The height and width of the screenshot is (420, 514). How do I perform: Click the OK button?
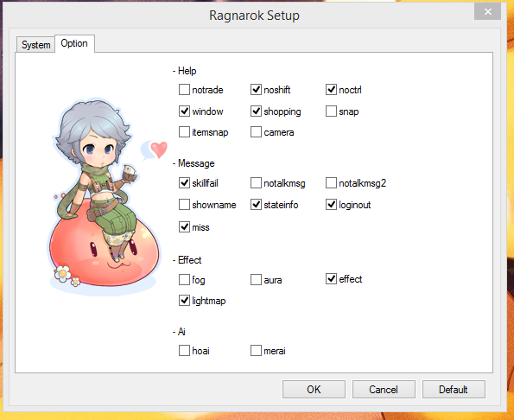(314, 390)
